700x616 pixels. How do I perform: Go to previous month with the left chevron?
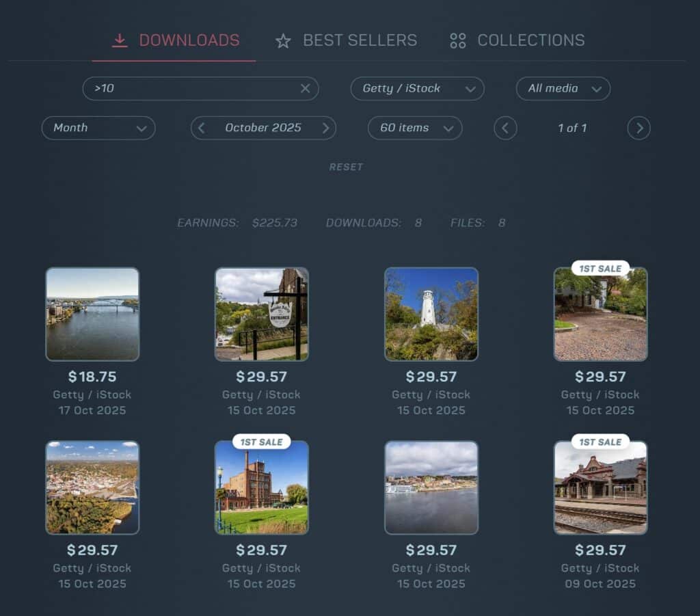[200, 128]
